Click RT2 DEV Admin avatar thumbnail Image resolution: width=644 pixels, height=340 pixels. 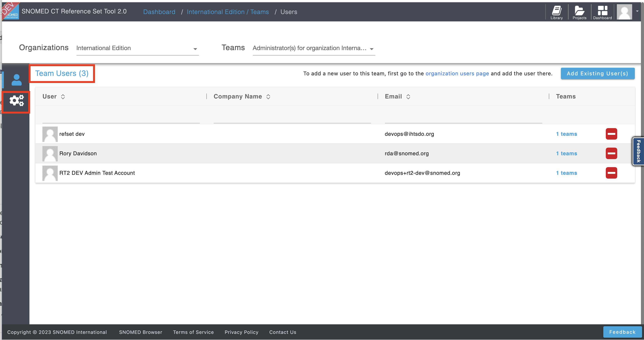tap(50, 173)
